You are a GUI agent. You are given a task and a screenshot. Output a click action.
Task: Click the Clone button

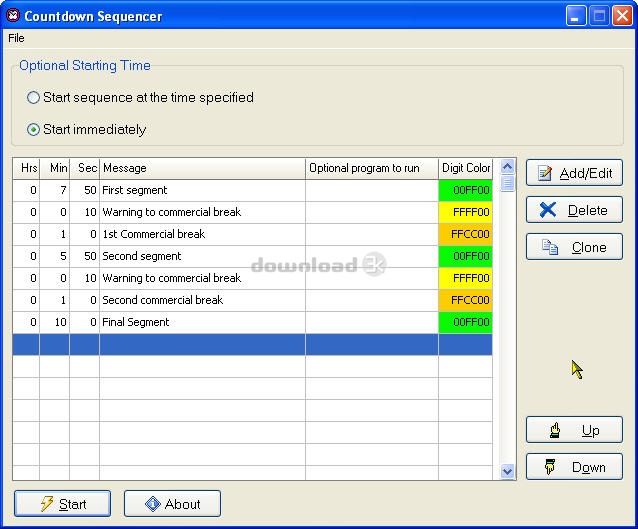(574, 247)
